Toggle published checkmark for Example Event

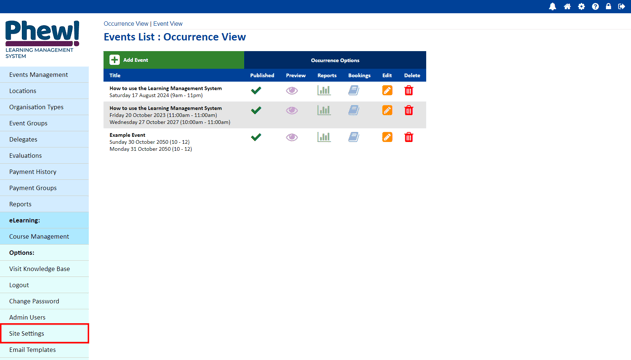pyautogui.click(x=256, y=137)
